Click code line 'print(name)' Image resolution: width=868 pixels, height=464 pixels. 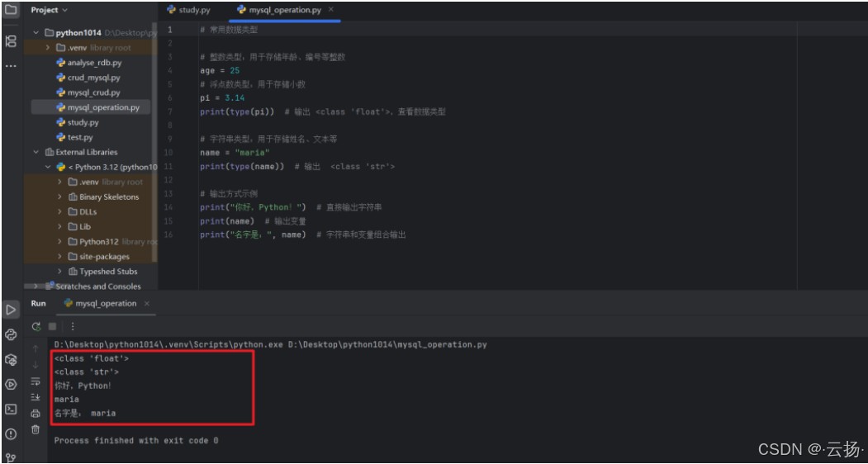pyautogui.click(x=227, y=221)
